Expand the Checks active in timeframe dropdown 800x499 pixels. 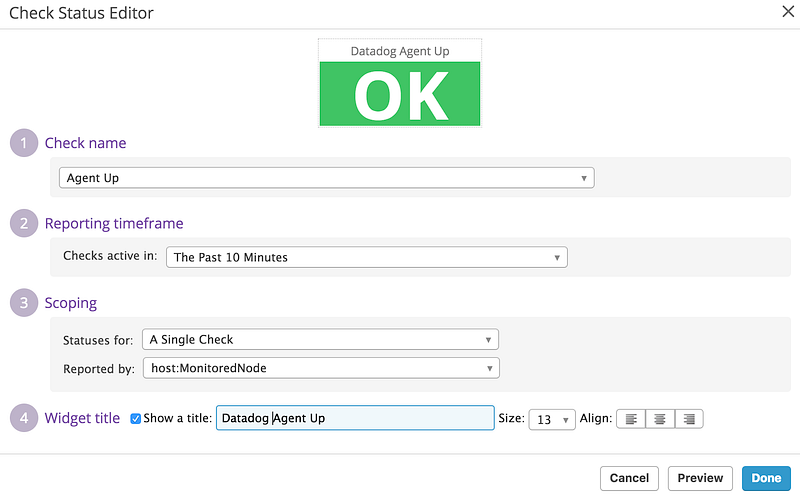tap(366, 257)
